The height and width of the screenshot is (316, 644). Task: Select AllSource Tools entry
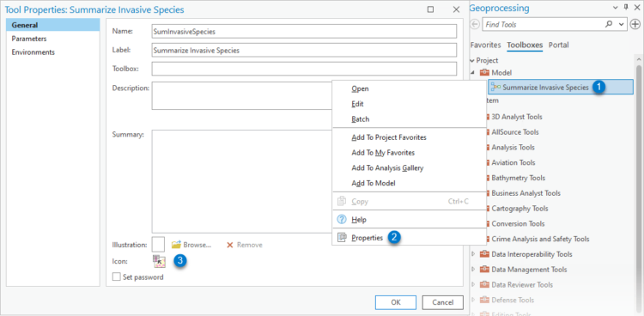click(515, 132)
